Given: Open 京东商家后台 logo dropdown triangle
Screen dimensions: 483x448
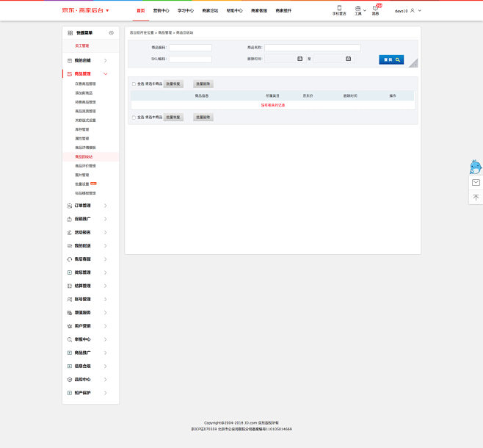Looking at the screenshot, I should tap(107, 10).
